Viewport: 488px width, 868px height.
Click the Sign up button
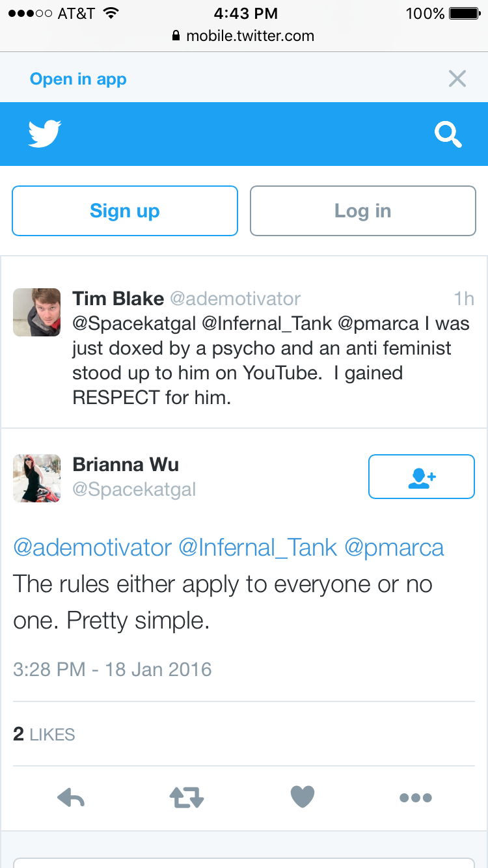[x=125, y=211]
